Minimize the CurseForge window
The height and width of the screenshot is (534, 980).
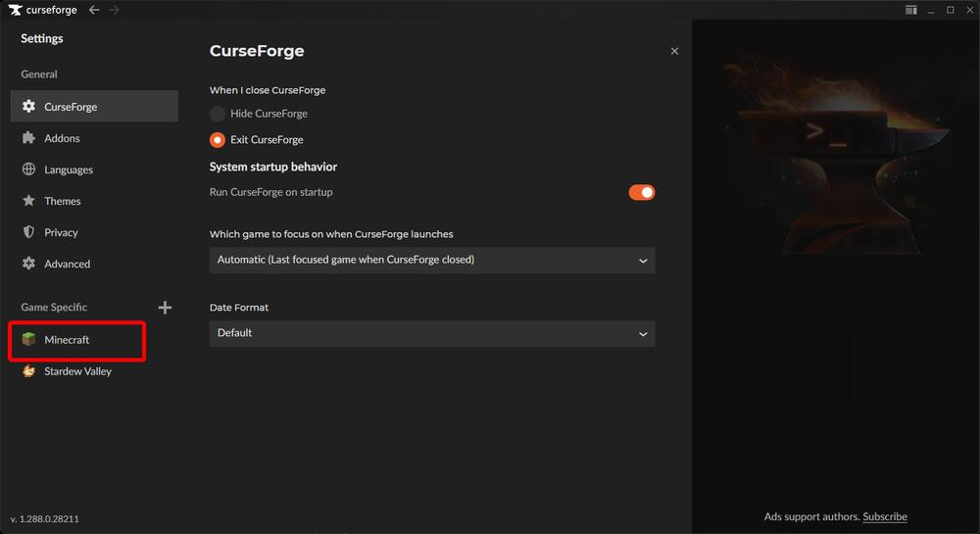(931, 10)
